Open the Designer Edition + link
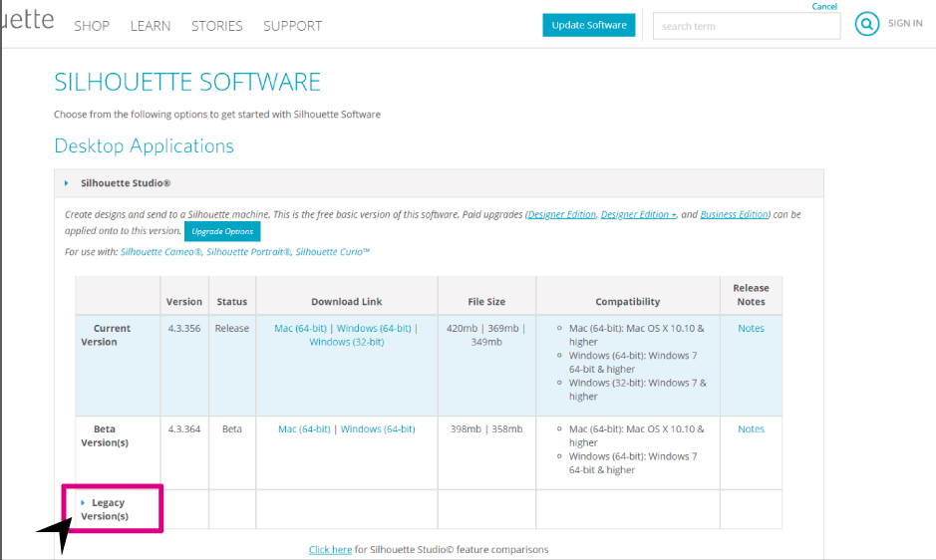936x560 pixels. pyautogui.click(x=639, y=214)
